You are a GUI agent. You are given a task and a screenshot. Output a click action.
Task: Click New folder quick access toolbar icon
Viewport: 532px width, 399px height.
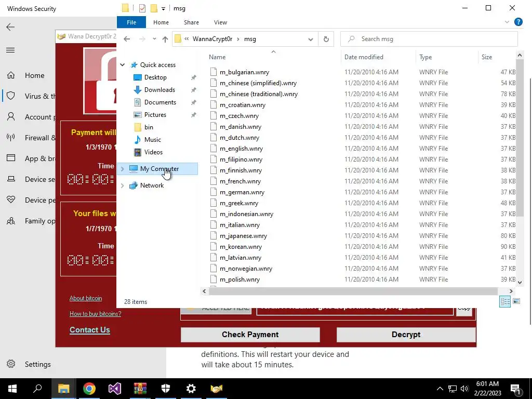click(x=154, y=8)
